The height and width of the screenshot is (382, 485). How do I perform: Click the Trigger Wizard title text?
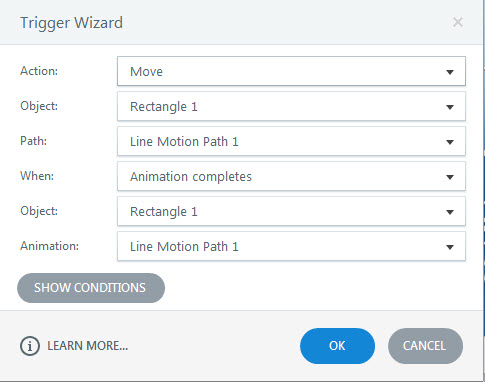coord(71,23)
